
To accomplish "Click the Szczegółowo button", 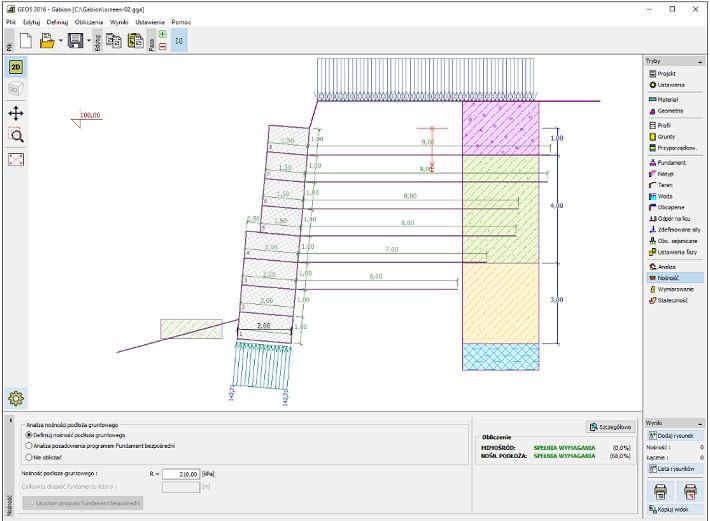I will click(610, 427).
